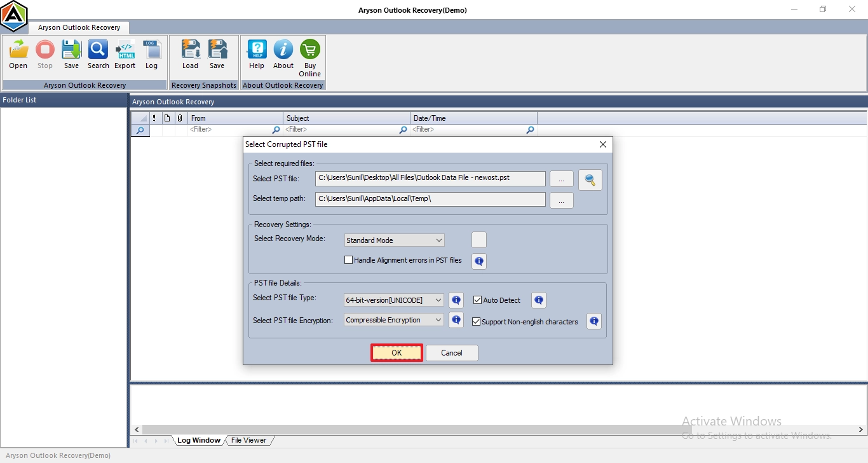The width and height of the screenshot is (868, 463).
Task: Switch to the Aryson Outlook Recovery ribbon tab
Action: 79,28
